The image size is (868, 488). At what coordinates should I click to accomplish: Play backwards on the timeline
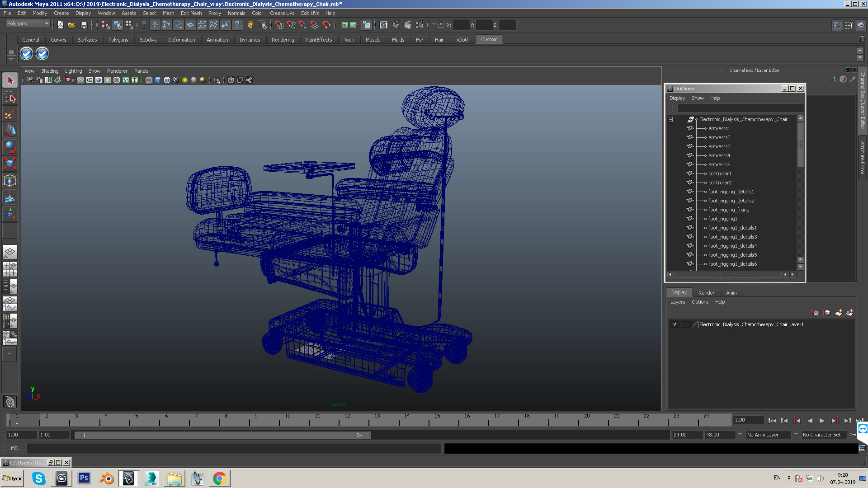809,421
